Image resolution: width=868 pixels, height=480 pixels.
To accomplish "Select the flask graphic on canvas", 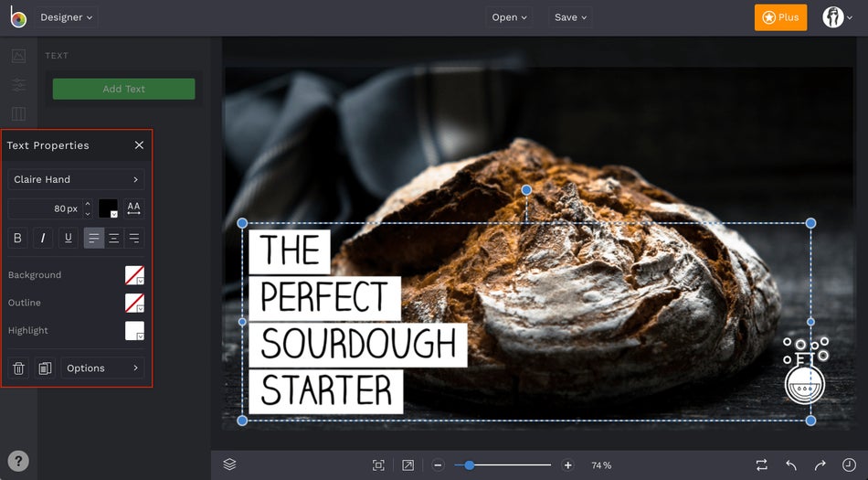I will 806,370.
